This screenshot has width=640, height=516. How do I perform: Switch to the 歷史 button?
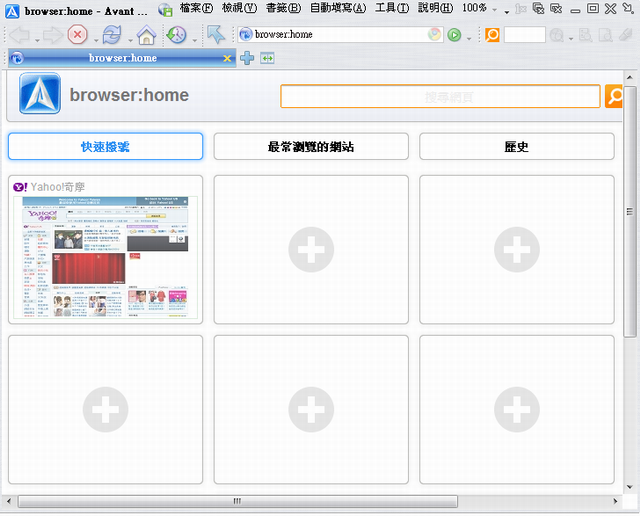(x=516, y=147)
